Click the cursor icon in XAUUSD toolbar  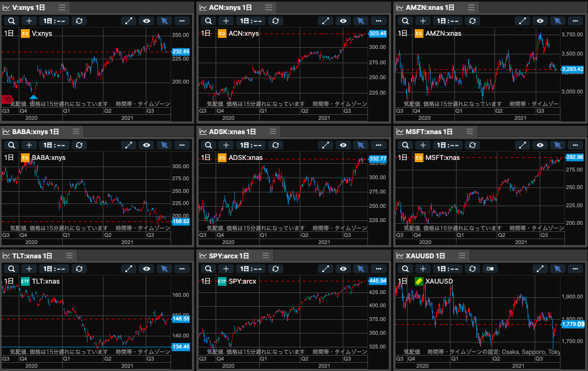558,269
